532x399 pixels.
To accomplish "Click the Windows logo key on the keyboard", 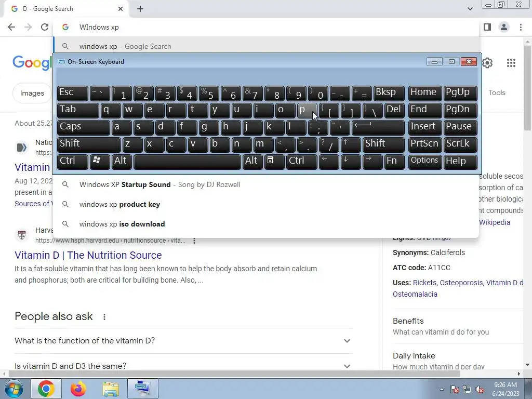I will pos(99,161).
